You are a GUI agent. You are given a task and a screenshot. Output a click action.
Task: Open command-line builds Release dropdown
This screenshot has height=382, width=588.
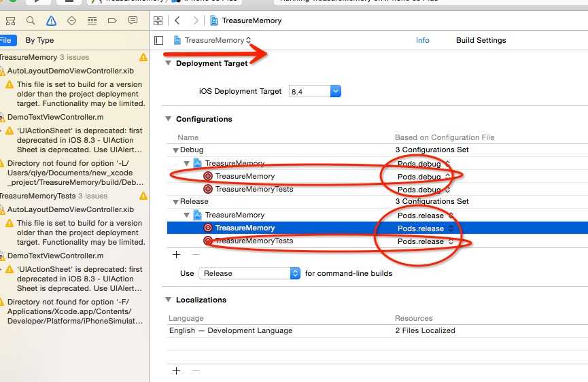tap(249, 273)
